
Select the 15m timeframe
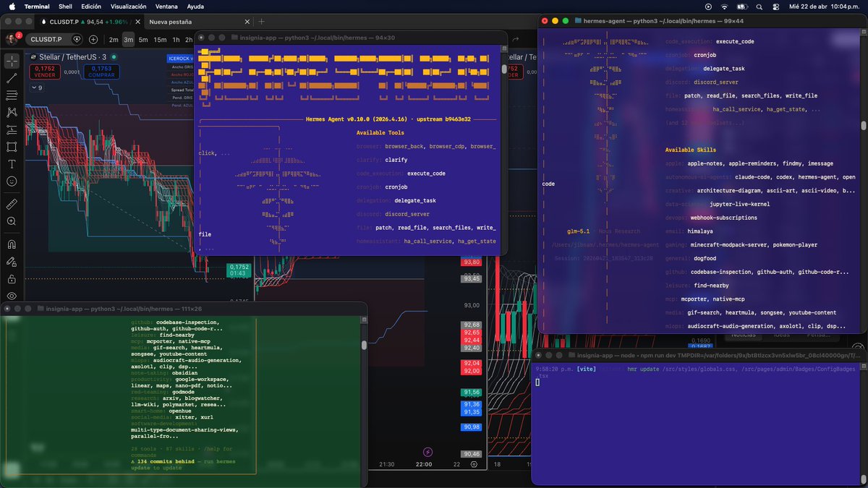(x=160, y=40)
